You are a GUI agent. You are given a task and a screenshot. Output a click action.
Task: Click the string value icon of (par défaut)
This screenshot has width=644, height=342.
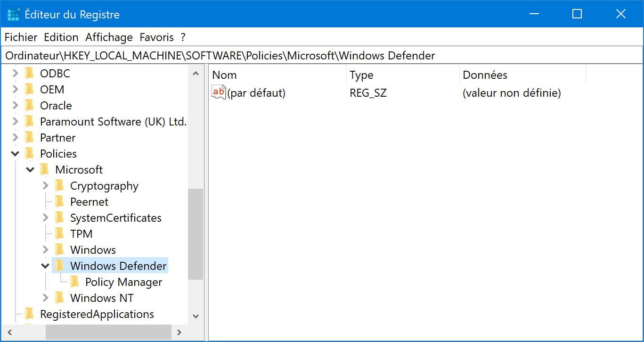click(x=219, y=92)
